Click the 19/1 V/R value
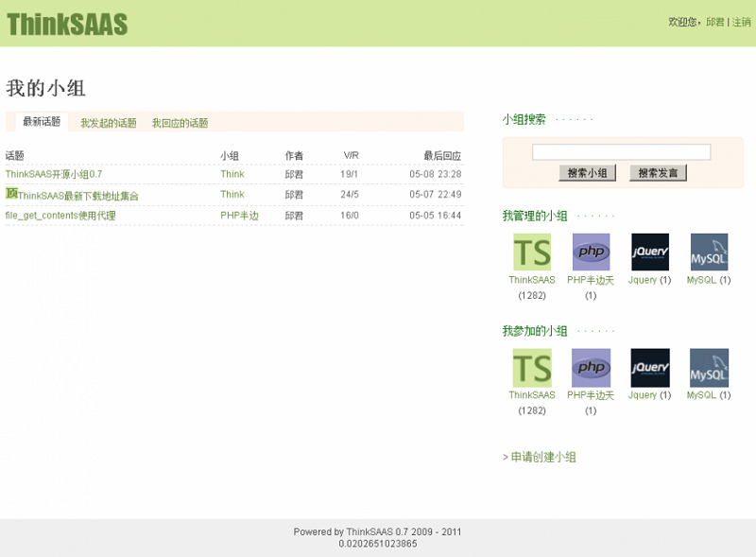The width and height of the screenshot is (756, 557). tap(349, 174)
